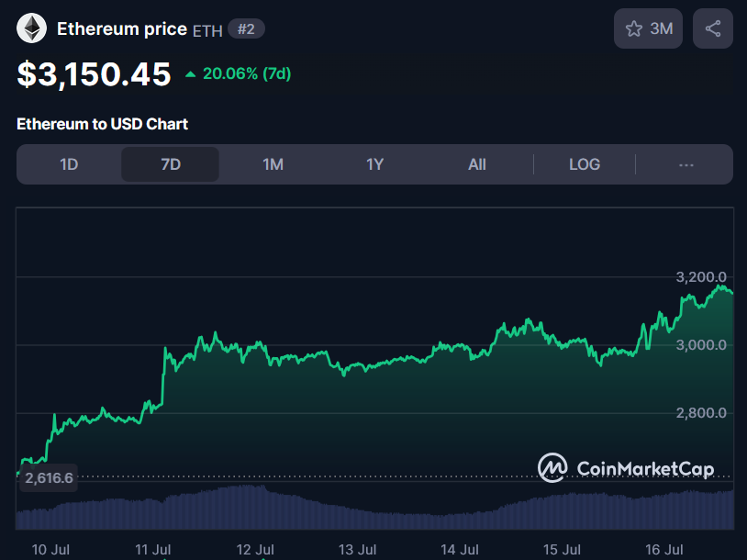
Task: Click the 3,000.0 axis label
Action: click(701, 345)
